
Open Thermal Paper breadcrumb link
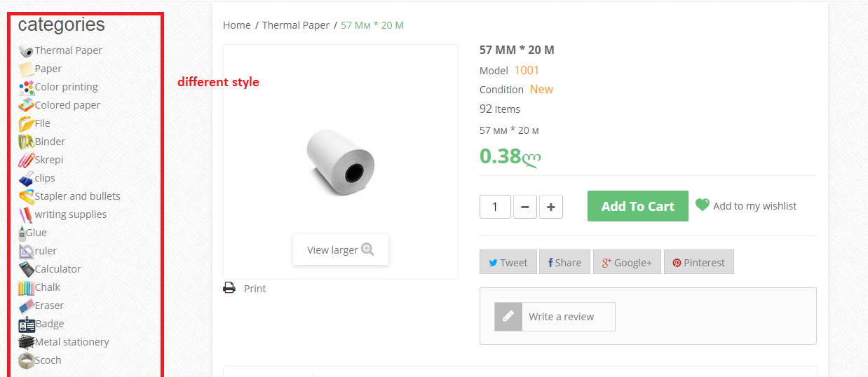point(296,25)
